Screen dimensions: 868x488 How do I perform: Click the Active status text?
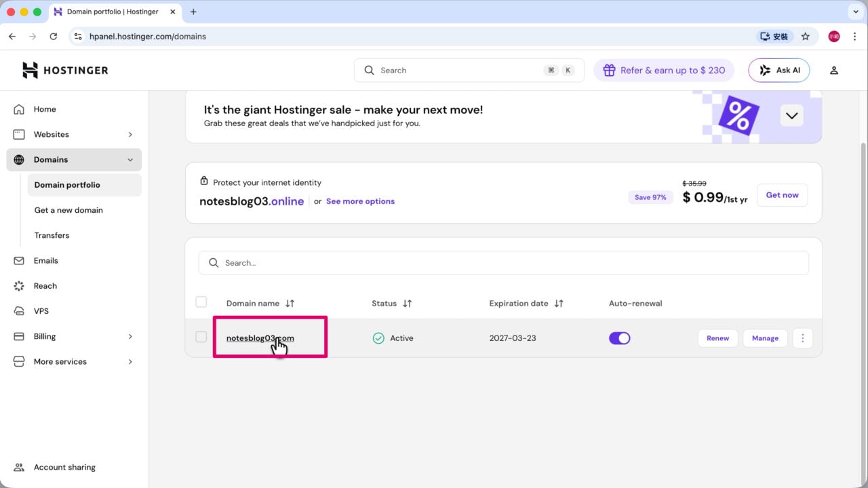point(401,338)
